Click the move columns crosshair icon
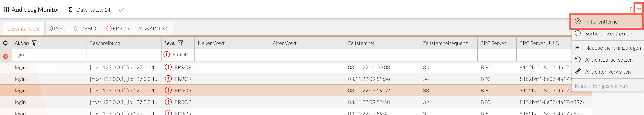Screen dimensions: 644x115 point(5,43)
